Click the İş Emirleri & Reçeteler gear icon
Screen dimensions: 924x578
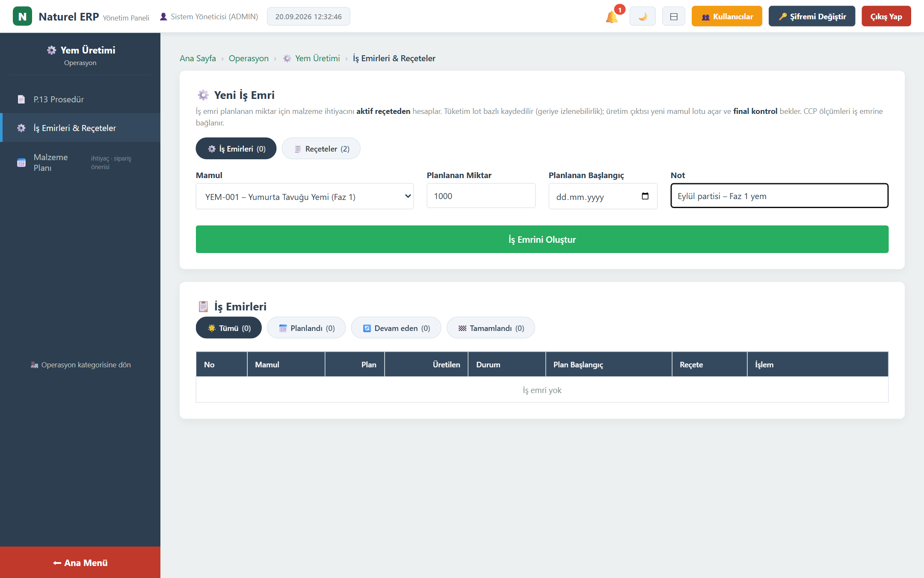click(x=21, y=128)
